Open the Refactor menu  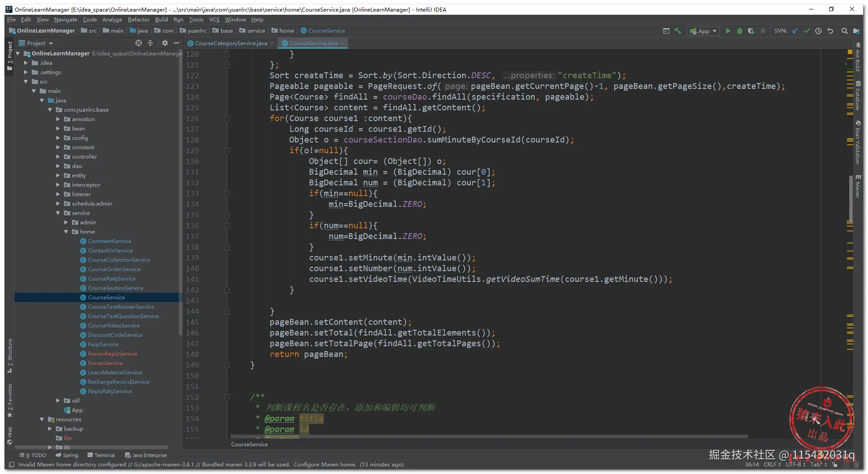click(x=139, y=20)
